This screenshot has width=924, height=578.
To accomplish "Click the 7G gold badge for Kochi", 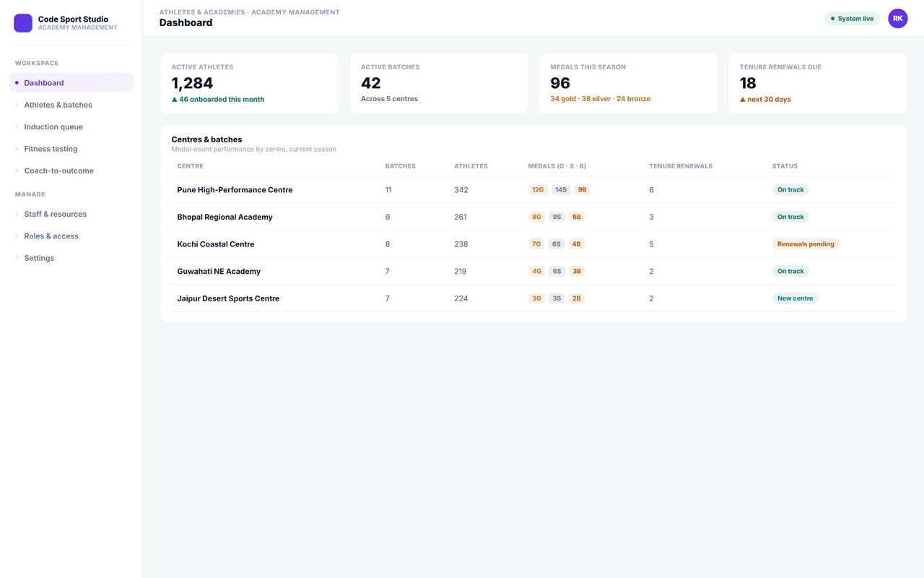I will (x=536, y=244).
